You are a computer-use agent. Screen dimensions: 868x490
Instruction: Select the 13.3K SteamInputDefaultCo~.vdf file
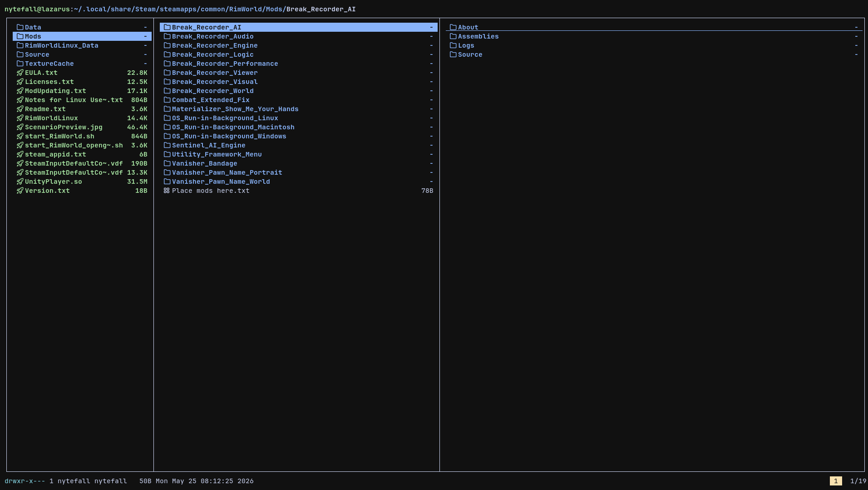pos(82,172)
